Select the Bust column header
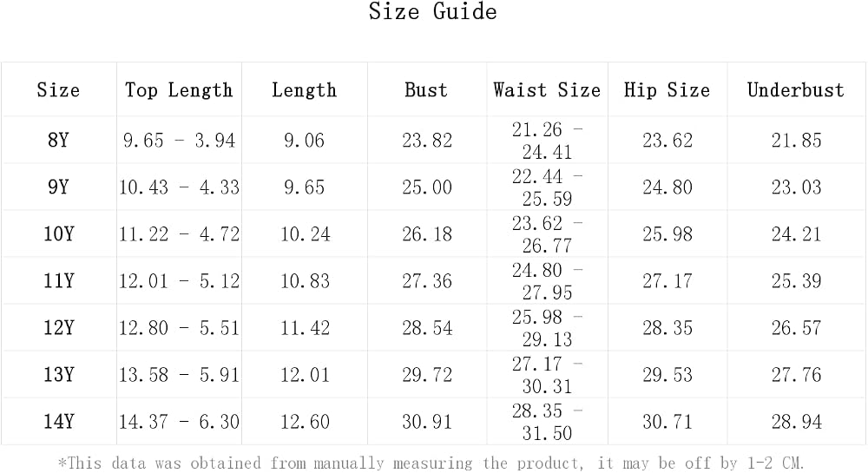The image size is (868, 473). coord(426,90)
